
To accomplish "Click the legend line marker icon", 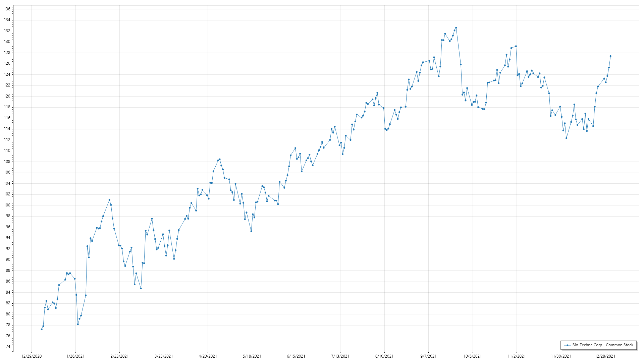I will point(567,345).
